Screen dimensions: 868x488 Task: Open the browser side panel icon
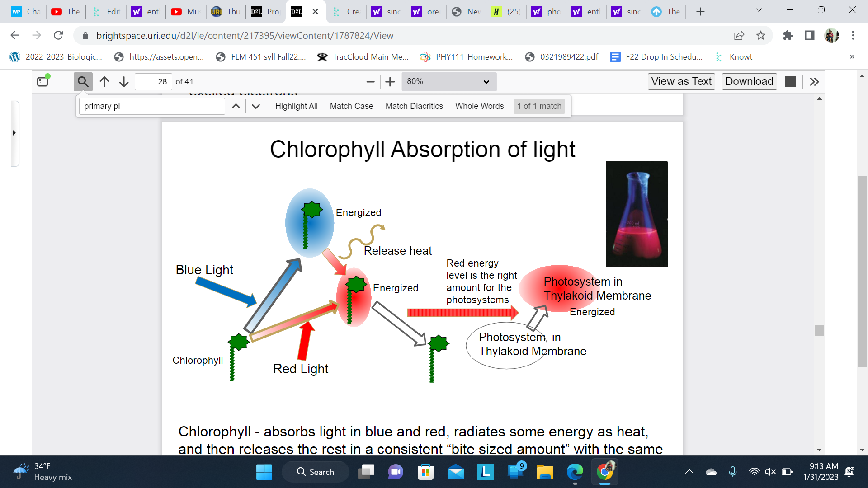click(x=810, y=35)
